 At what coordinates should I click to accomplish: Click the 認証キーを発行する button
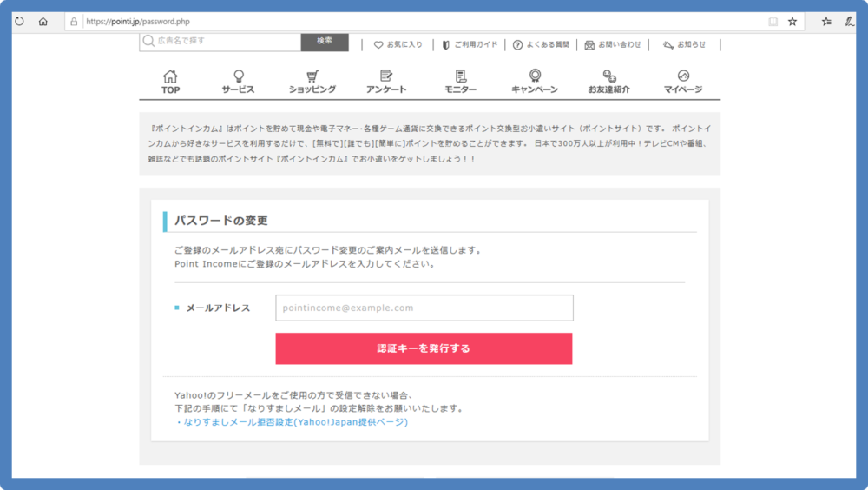pyautogui.click(x=424, y=348)
